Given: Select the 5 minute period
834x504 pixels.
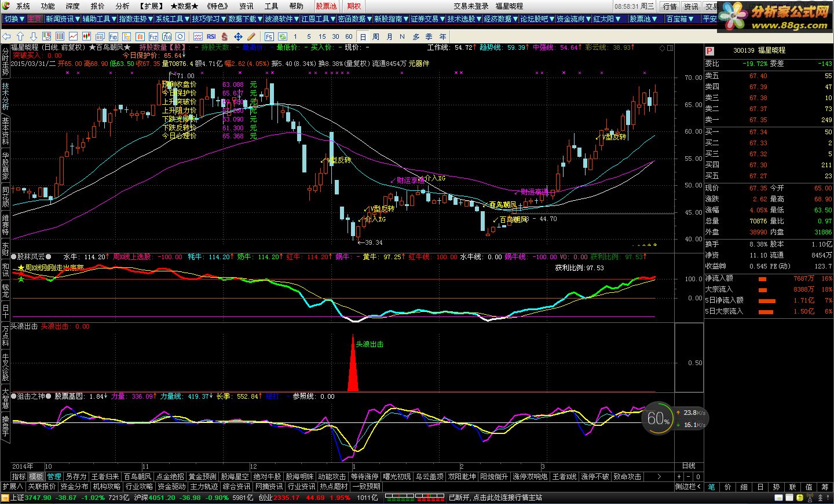Looking at the screenshot, I should 309,36.
